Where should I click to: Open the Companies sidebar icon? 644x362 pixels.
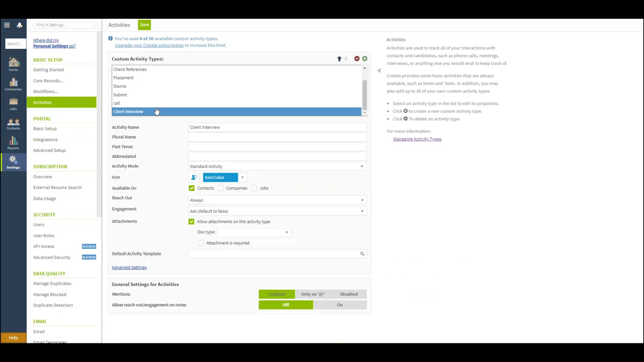click(x=13, y=84)
